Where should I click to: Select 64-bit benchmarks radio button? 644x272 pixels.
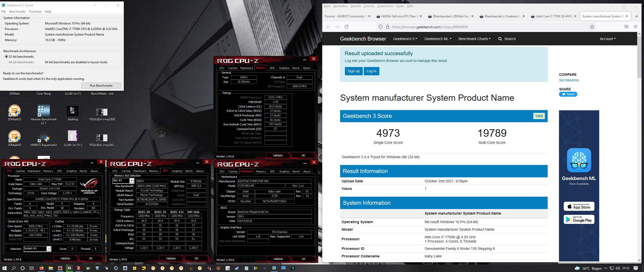pos(7,62)
